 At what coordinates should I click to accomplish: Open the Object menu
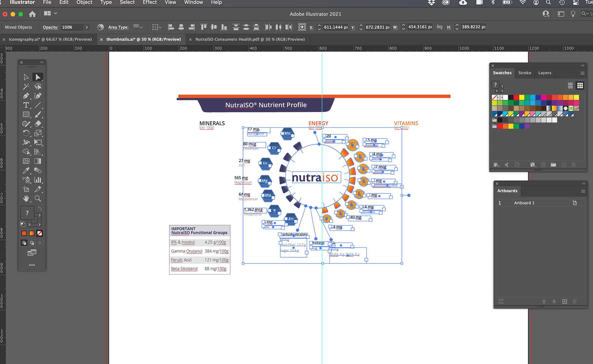tap(84, 2)
